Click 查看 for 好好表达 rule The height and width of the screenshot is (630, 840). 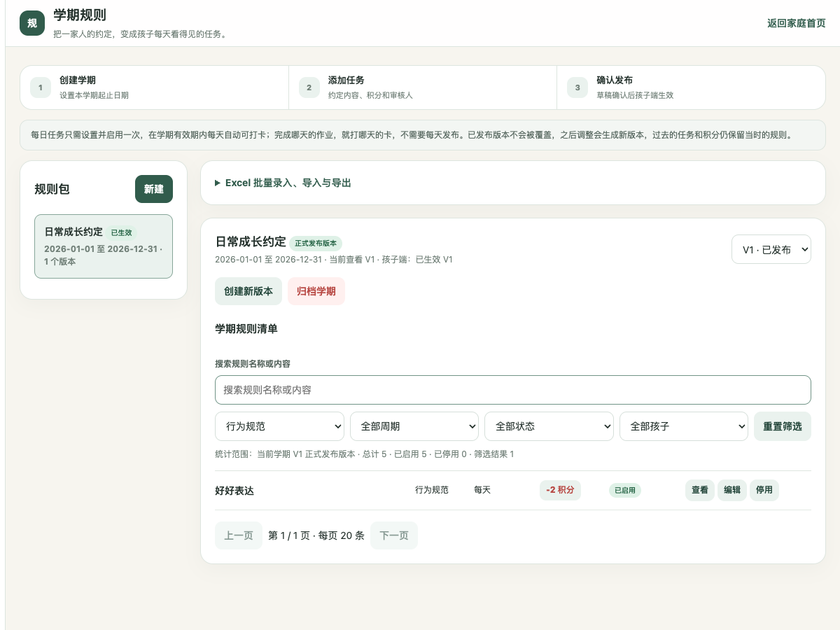coord(700,490)
